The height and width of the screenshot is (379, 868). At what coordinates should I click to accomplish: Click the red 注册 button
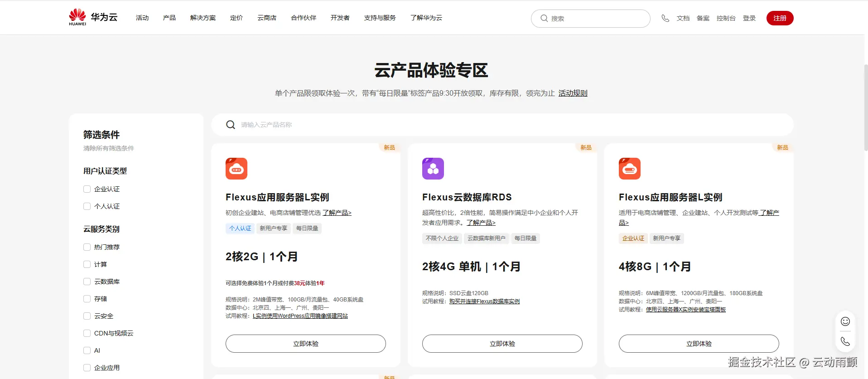coord(780,18)
